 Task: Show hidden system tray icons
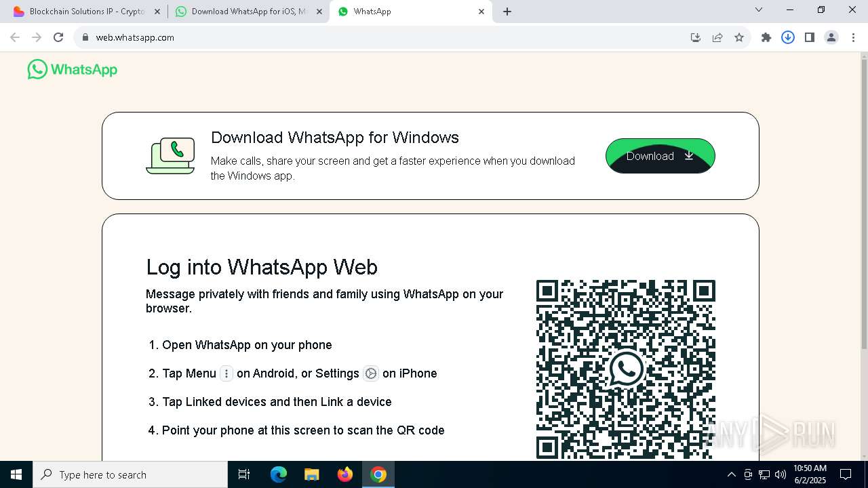point(731,474)
